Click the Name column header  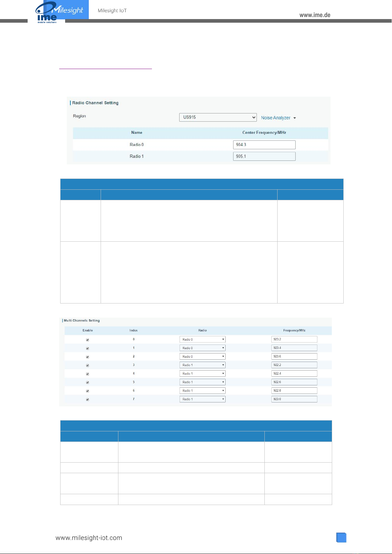137,132
